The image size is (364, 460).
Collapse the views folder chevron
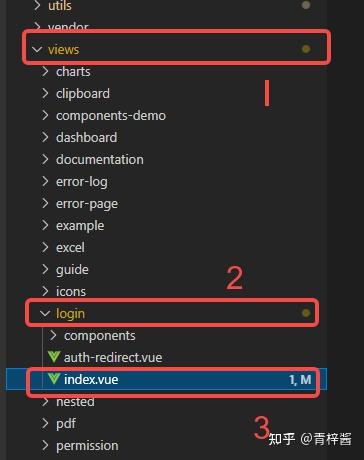click(x=37, y=49)
